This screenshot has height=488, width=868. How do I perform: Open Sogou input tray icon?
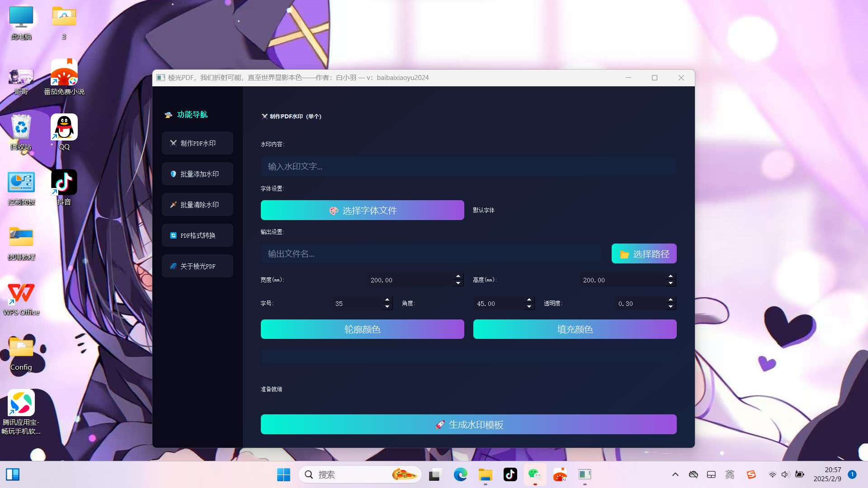tap(751, 474)
